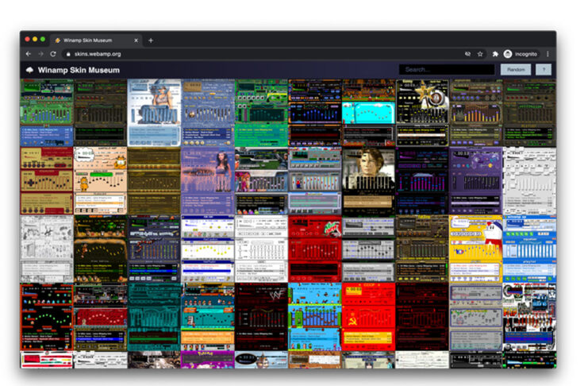Open the black arcade skin with red border
This screenshot has height=386, width=588.
point(47,317)
